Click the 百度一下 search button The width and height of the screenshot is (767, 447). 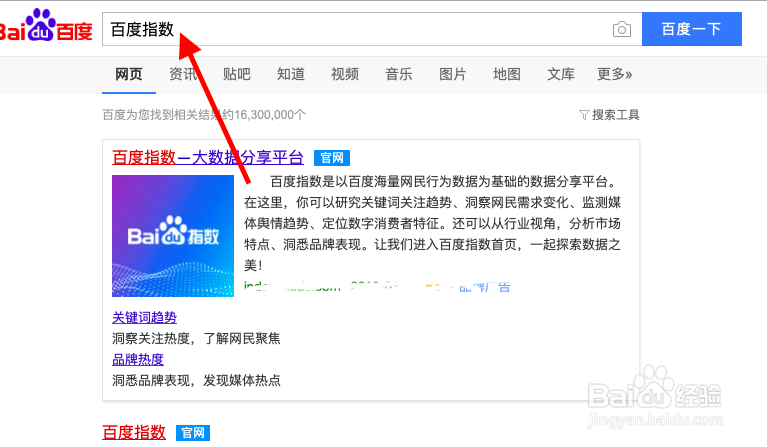(x=692, y=29)
